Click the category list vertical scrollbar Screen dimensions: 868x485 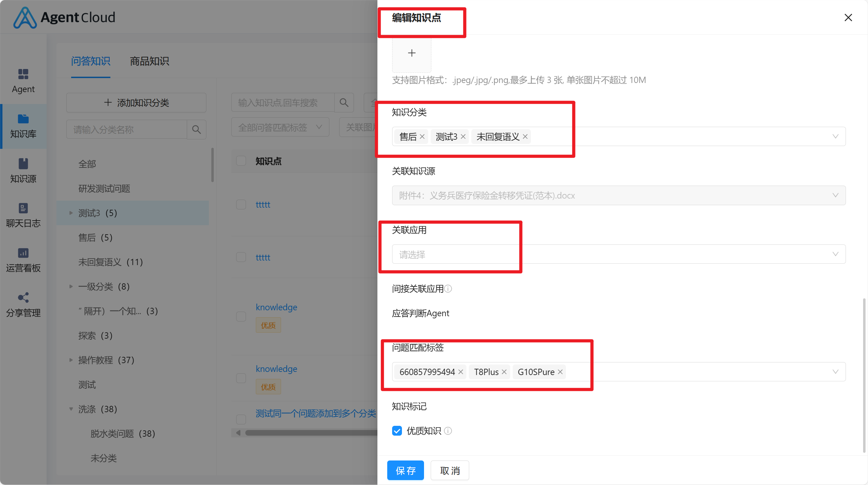(x=212, y=165)
